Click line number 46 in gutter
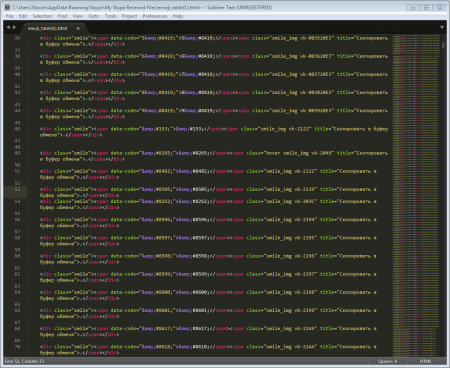Screen dimensions: 450x368 tap(17, 129)
